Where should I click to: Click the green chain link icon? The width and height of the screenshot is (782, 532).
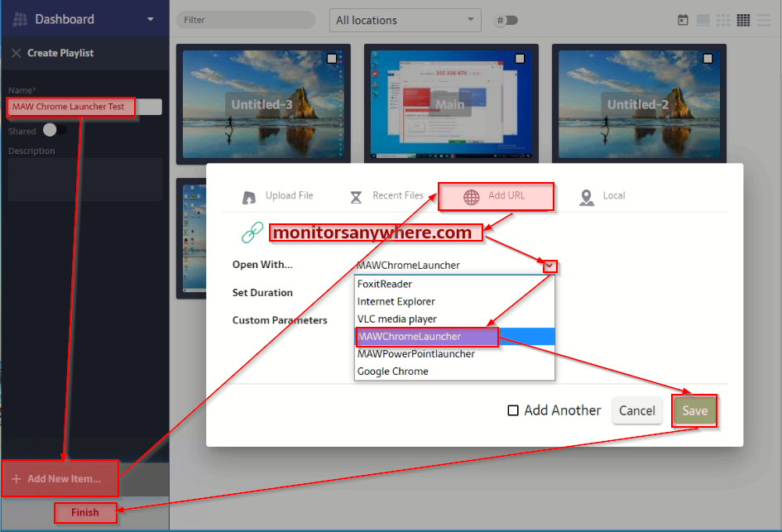pos(252,233)
